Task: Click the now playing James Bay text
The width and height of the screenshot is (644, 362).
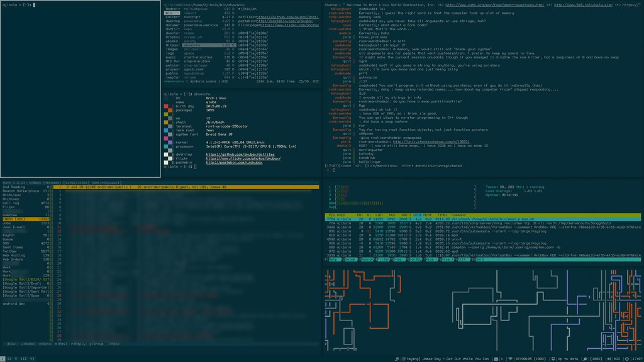Action: coord(445,359)
